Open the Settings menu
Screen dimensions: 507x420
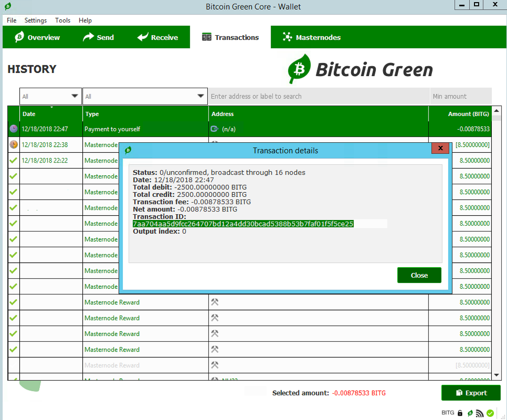(35, 20)
